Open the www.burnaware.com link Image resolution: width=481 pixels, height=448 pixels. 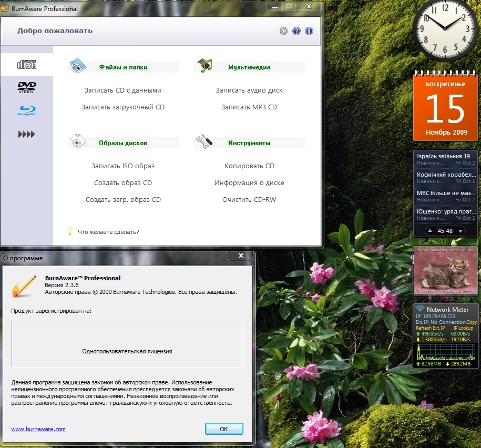(x=38, y=429)
